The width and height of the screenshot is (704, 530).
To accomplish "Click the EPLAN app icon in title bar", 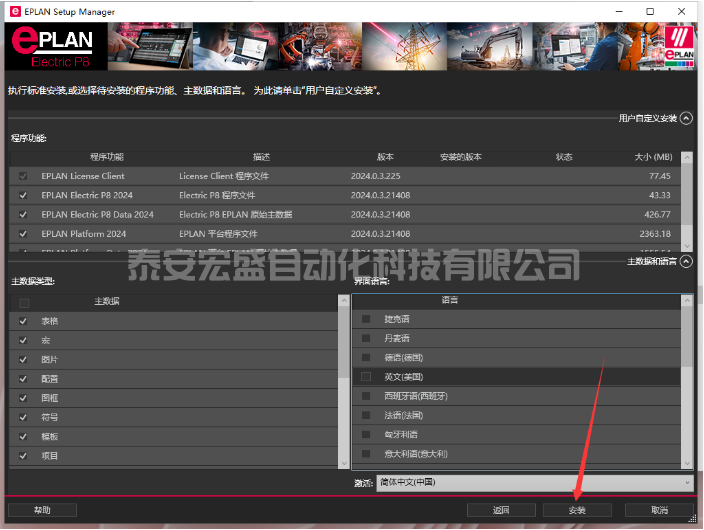I will (x=11, y=12).
